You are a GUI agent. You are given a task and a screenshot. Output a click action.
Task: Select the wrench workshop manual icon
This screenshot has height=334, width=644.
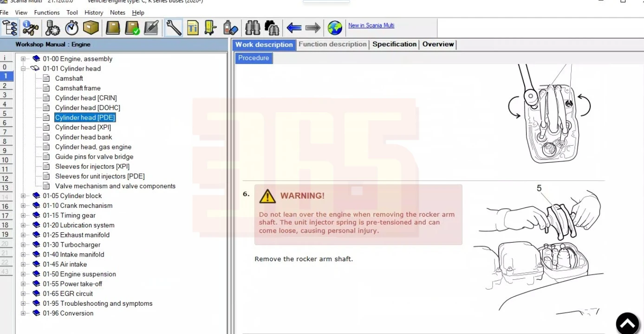(173, 28)
